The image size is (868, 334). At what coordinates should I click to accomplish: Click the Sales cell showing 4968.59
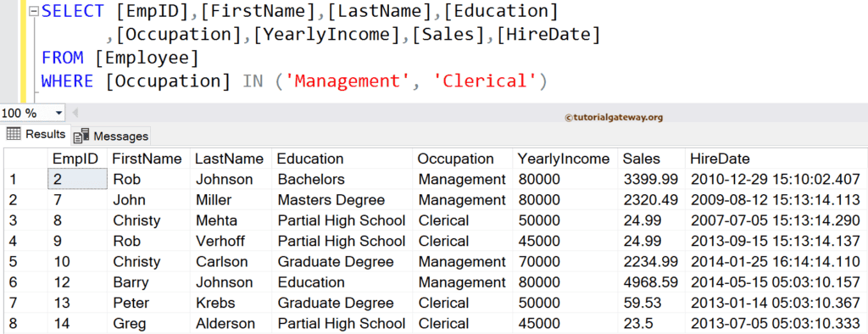click(652, 282)
